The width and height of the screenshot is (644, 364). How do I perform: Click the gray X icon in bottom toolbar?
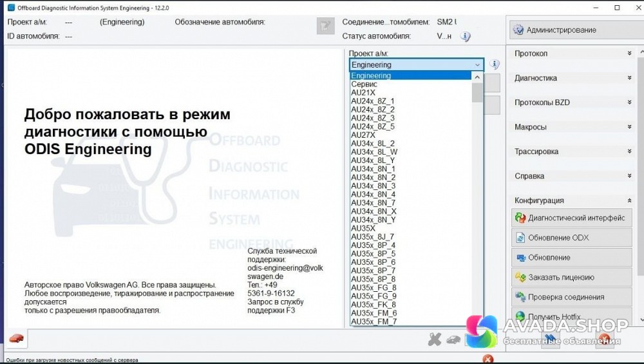pos(435,339)
